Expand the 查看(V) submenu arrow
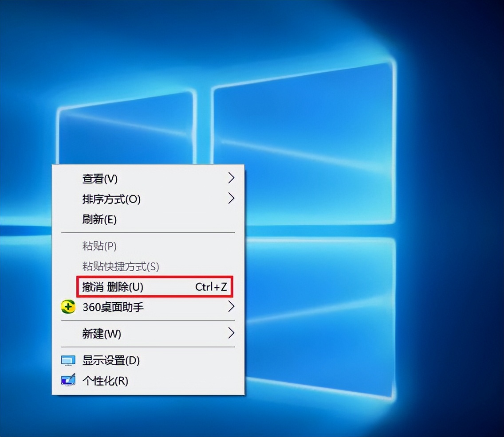The width and height of the screenshot is (504, 437). click(x=231, y=178)
